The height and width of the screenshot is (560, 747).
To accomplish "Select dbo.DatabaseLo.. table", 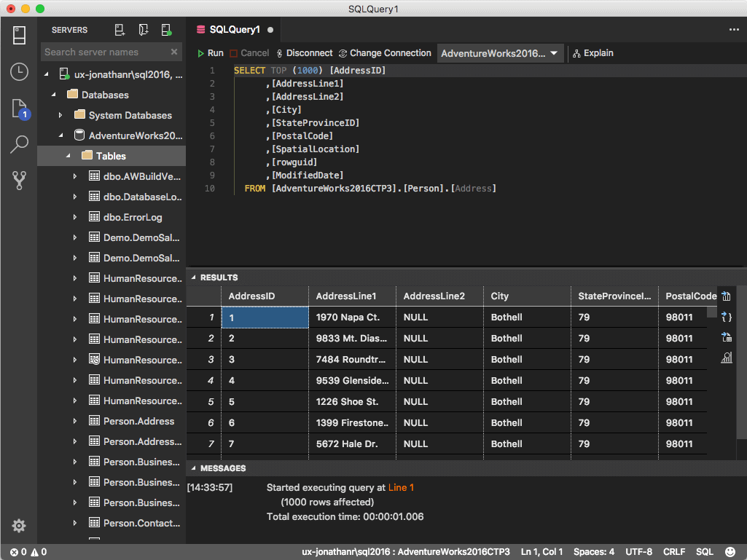I will coord(142,197).
